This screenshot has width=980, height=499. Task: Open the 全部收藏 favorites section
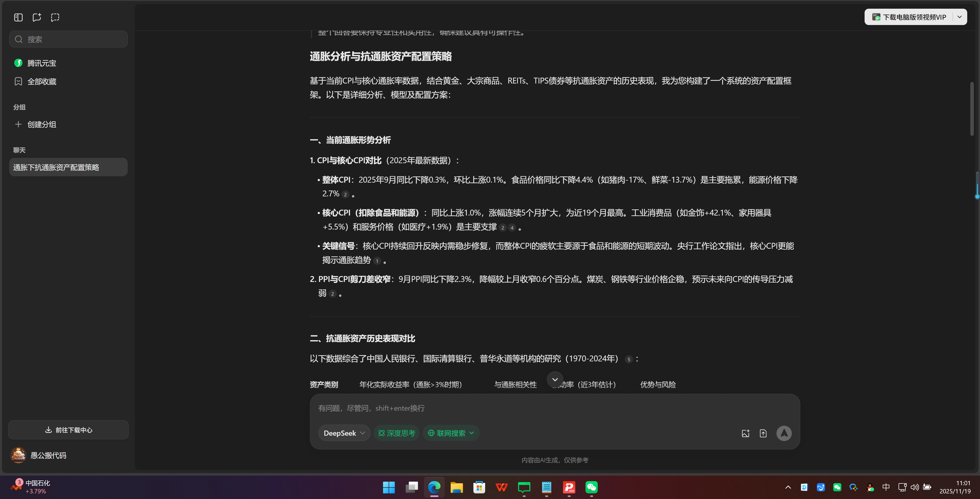41,81
